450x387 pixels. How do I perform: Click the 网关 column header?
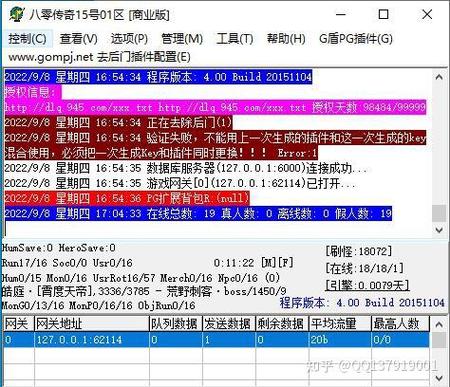[x=18, y=324]
